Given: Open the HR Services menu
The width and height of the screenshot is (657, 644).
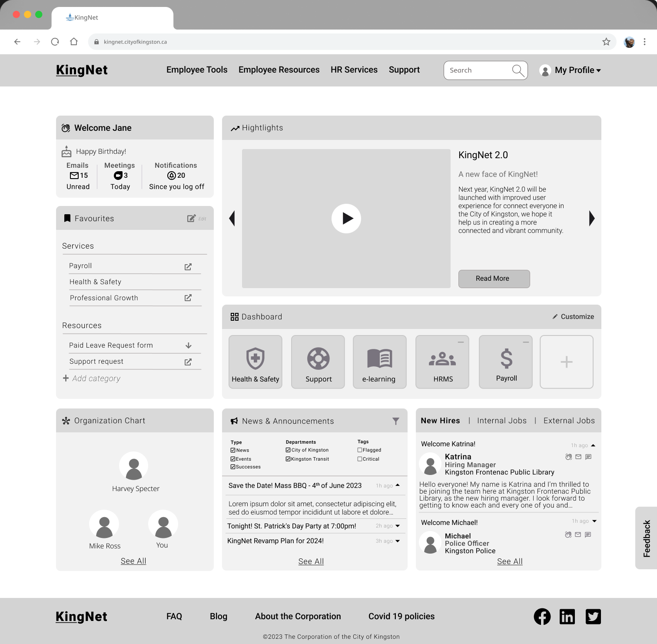Looking at the screenshot, I should point(354,70).
